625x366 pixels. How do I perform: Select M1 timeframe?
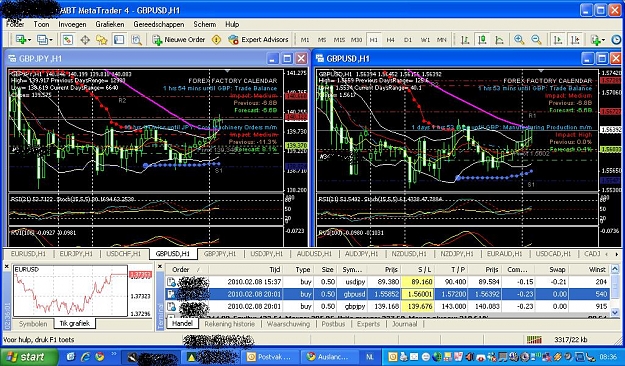[305, 40]
